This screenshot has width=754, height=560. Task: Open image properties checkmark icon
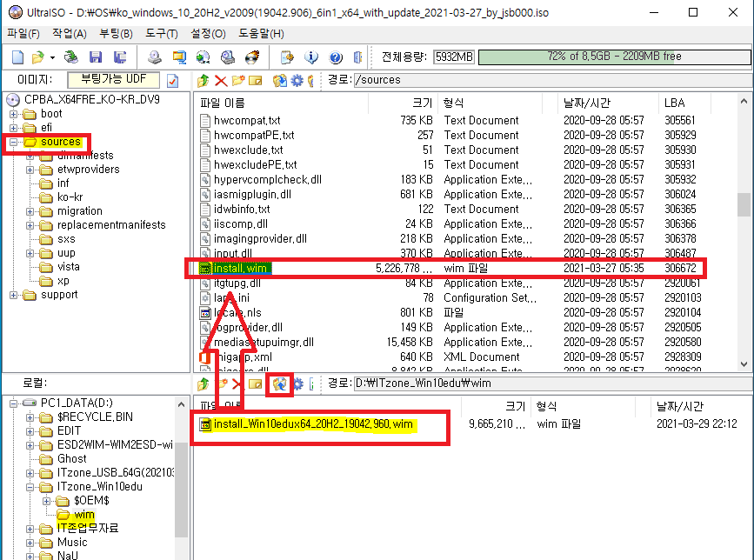point(173,81)
